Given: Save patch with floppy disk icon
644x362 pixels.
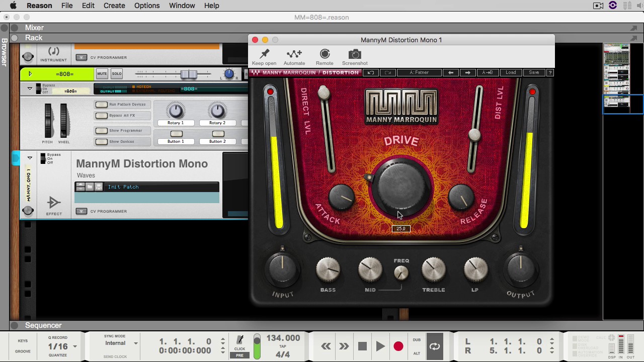Looking at the screenshot, I should point(99,187).
